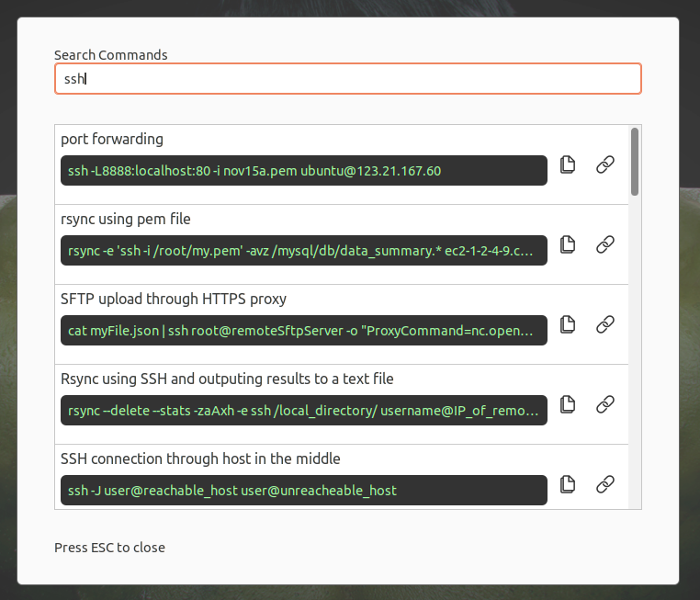Click "SFTP upload through HTTPS proxy" title
The height and width of the screenshot is (600, 700).
tap(174, 299)
